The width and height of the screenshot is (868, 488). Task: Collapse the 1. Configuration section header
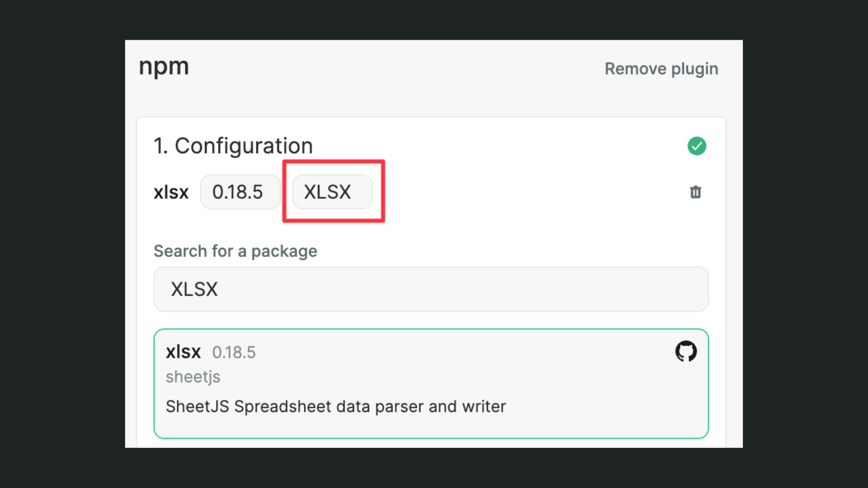pos(233,146)
